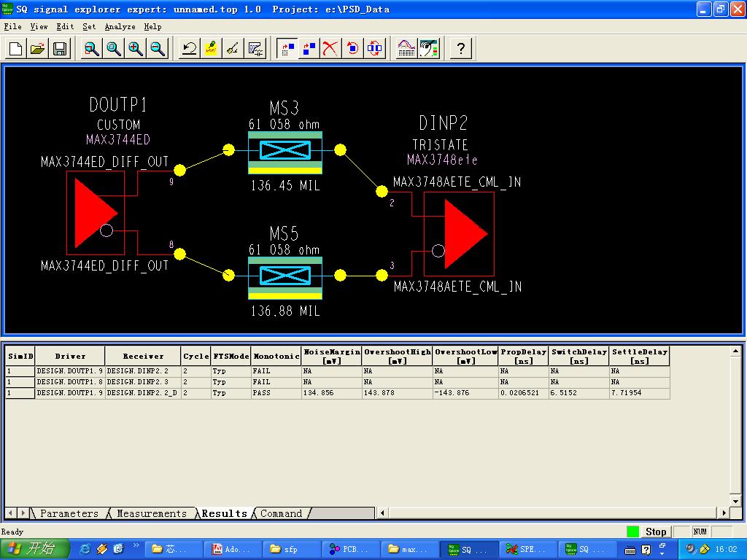Open the Edit menu
This screenshot has width=747, height=560.
click(x=65, y=26)
